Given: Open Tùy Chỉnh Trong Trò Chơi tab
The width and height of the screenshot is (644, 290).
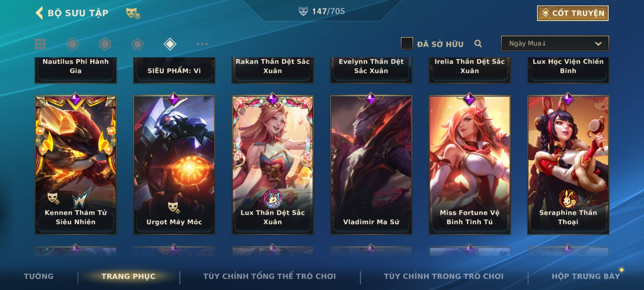Looking at the screenshot, I should pyautogui.click(x=444, y=276).
